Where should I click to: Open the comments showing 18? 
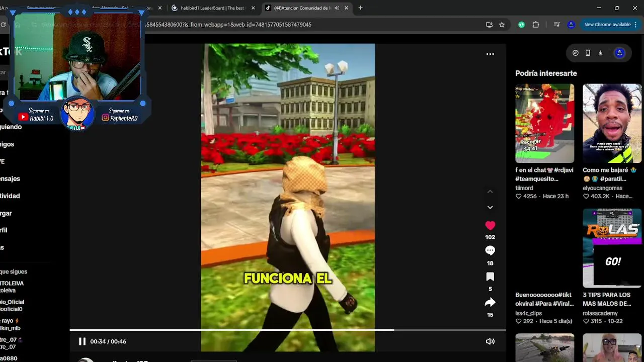click(490, 250)
